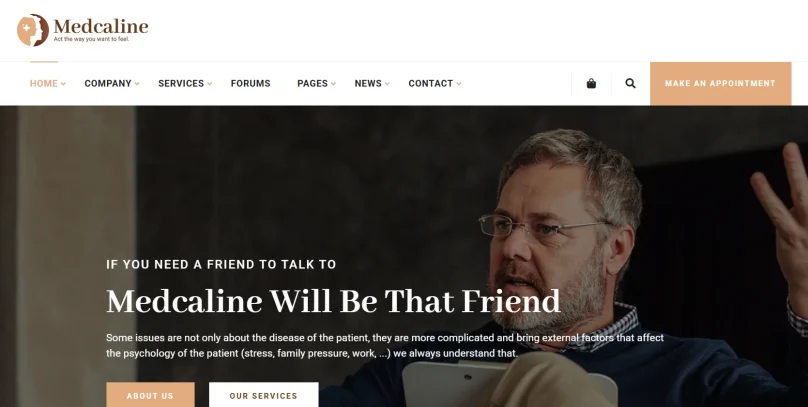Viewport: 808px width, 407px height.
Task: Open the Company menu item
Action: pyautogui.click(x=108, y=83)
